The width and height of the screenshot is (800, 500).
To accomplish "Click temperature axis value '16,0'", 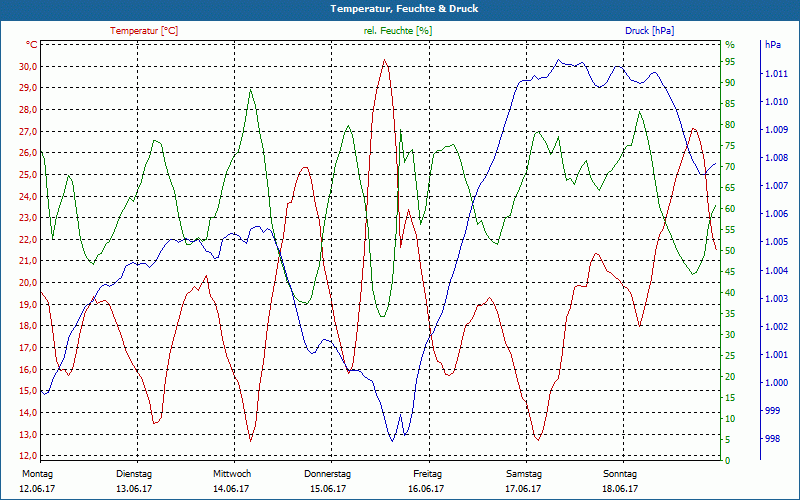I will click(x=28, y=369).
